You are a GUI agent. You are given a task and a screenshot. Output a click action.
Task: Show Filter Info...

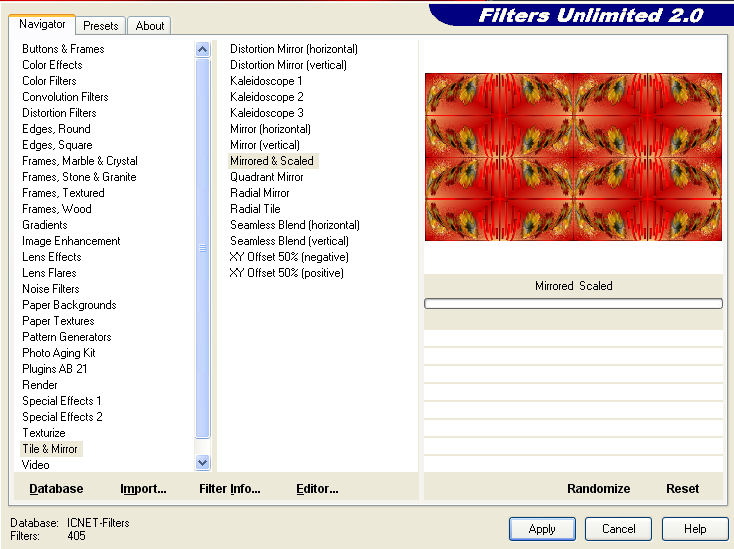229,488
